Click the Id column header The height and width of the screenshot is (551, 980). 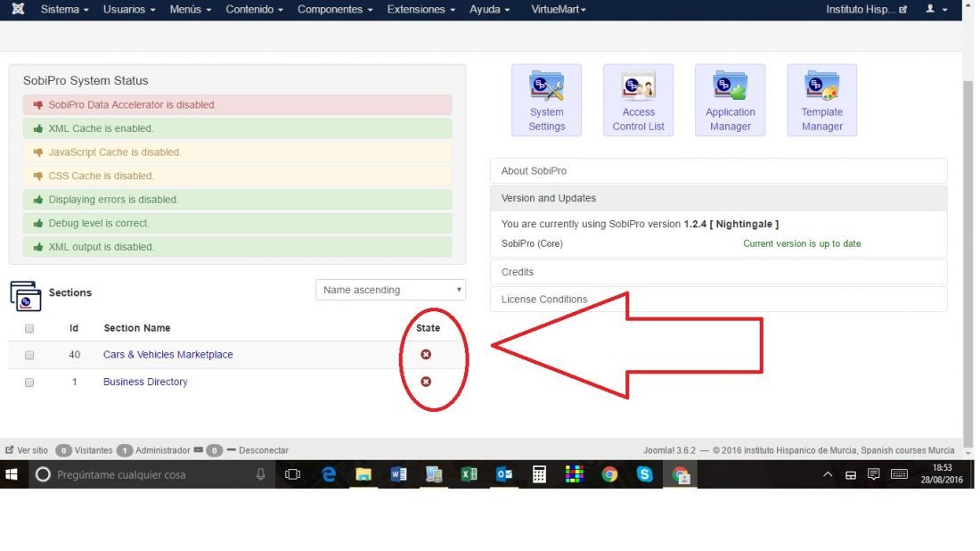[74, 328]
